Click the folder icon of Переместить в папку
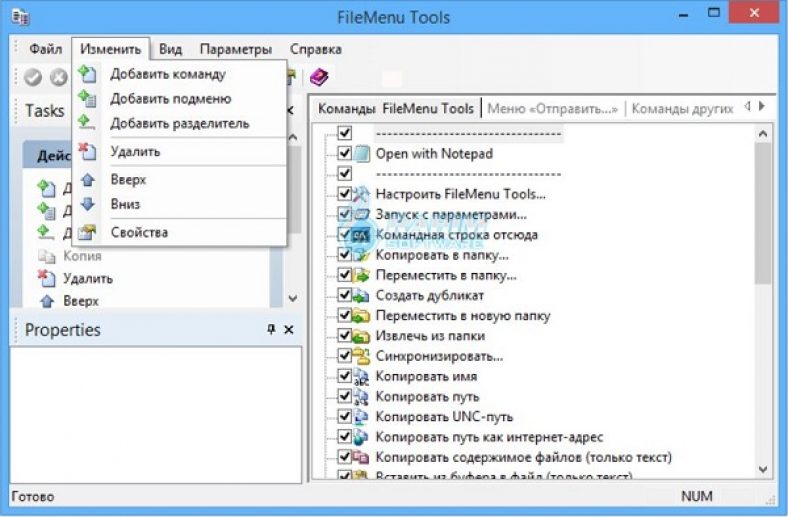The width and height of the screenshot is (788, 517). coord(361,275)
